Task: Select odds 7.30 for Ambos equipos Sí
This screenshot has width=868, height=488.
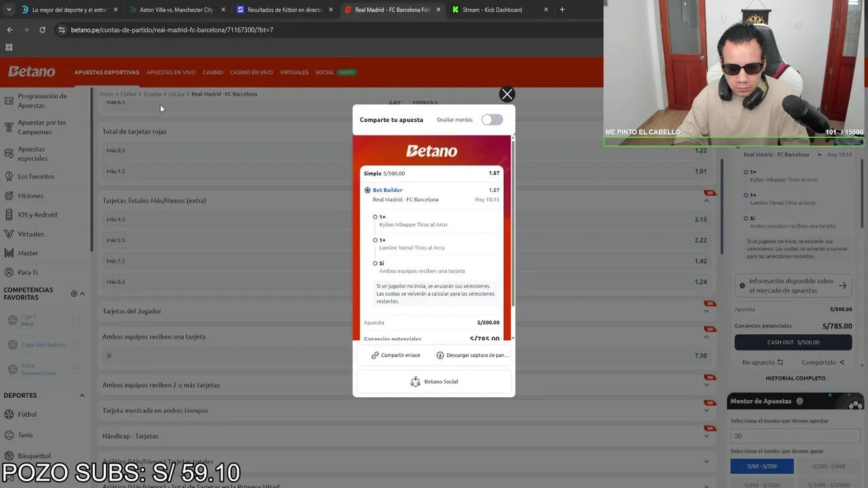Action: tap(701, 356)
